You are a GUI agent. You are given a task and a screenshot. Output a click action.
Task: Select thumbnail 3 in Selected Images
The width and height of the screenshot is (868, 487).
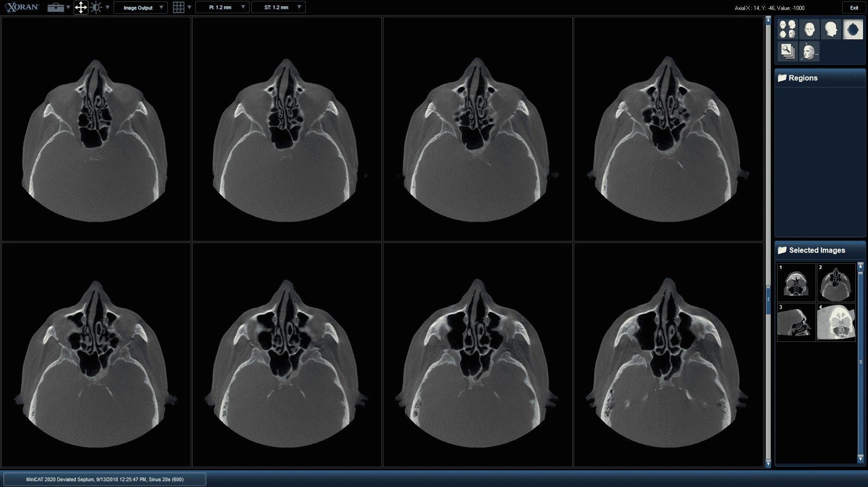click(796, 322)
